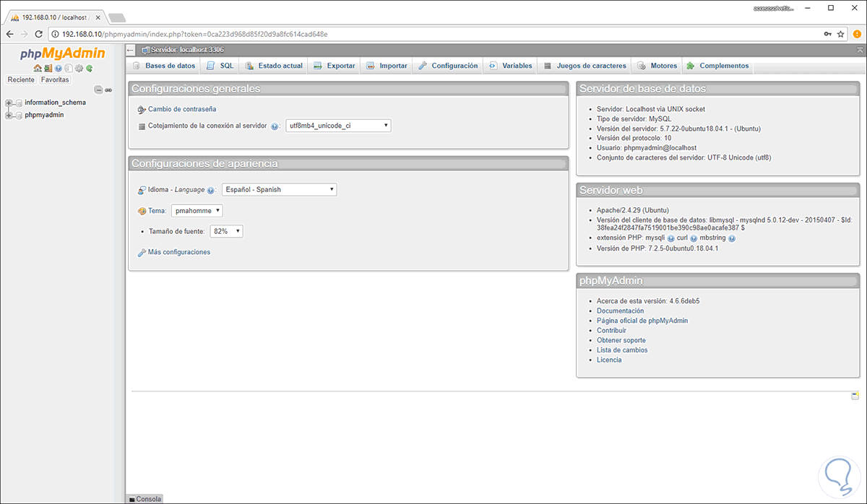Click the chain link icon in navigation panel
This screenshot has height=504, width=867.
(x=108, y=90)
